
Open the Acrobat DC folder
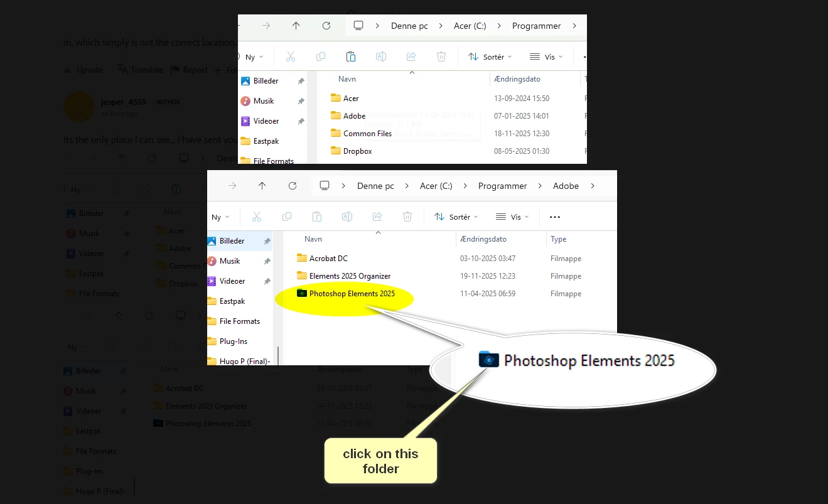click(322, 259)
